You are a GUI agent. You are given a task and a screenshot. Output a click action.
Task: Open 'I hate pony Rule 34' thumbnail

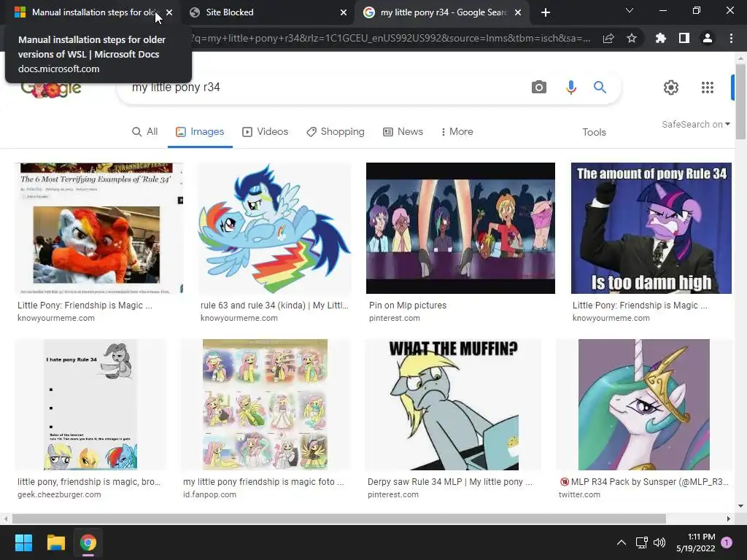tap(90, 405)
